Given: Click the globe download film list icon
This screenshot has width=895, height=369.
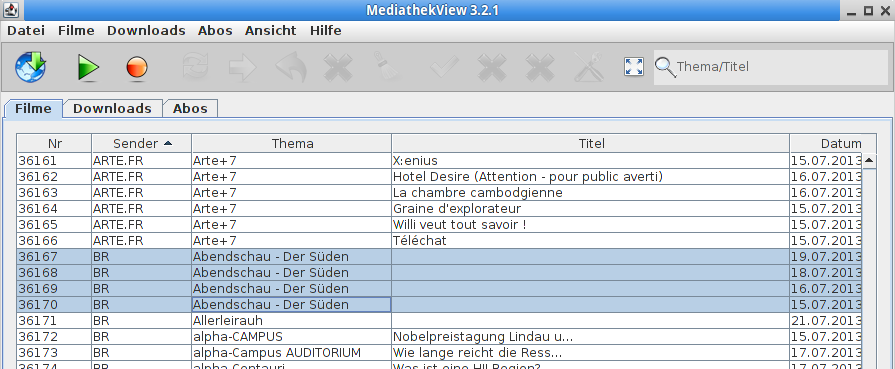Looking at the screenshot, I should point(30,67).
